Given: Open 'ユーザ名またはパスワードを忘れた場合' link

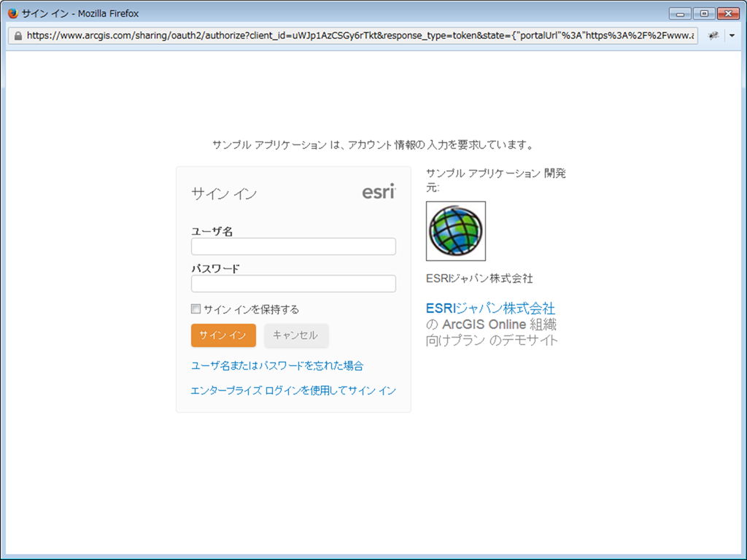Looking at the screenshot, I should 277,366.
